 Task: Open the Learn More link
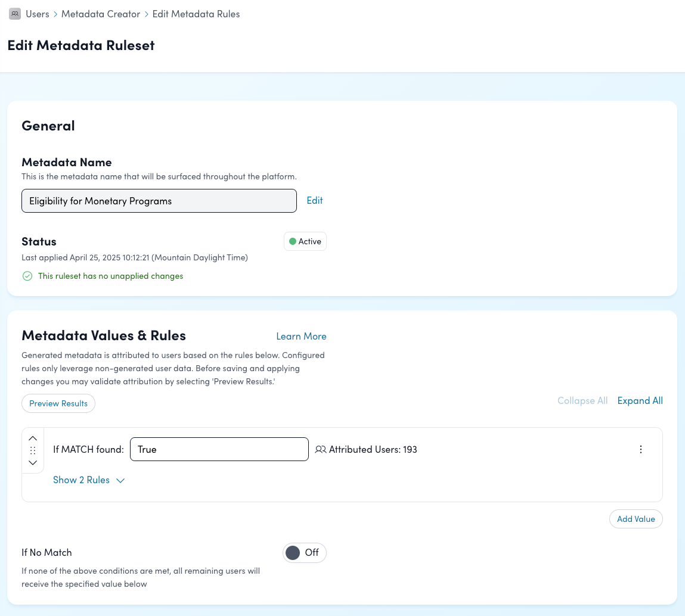click(x=301, y=337)
